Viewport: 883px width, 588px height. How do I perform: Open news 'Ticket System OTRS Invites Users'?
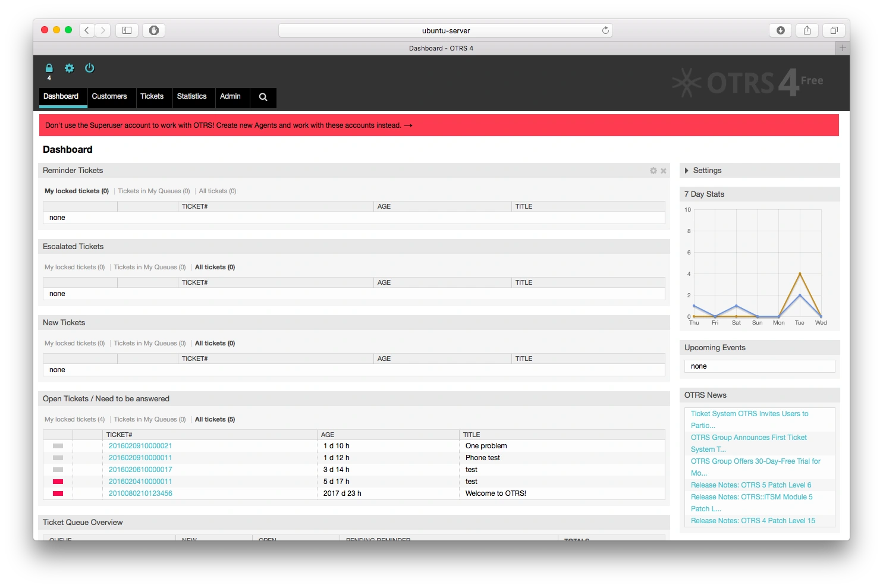point(749,420)
